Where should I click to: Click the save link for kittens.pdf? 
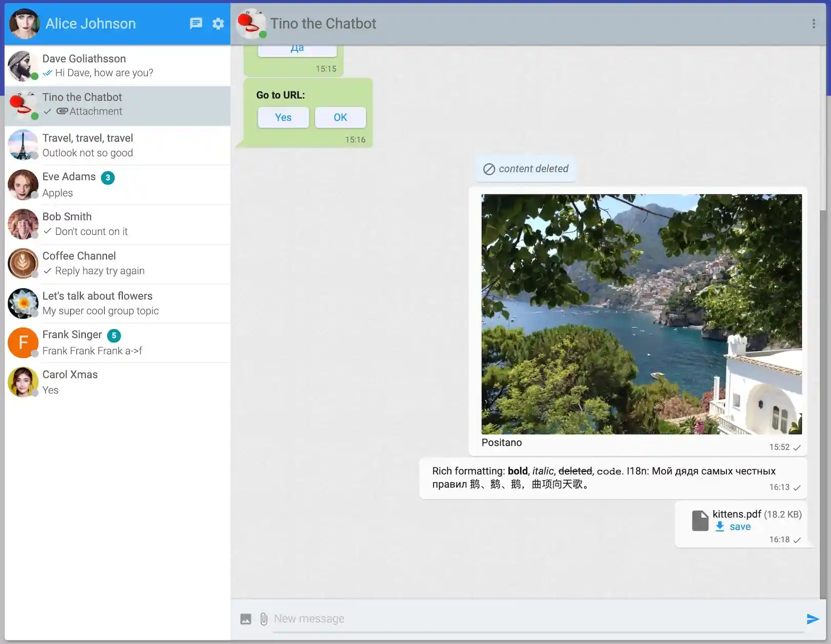(x=740, y=526)
